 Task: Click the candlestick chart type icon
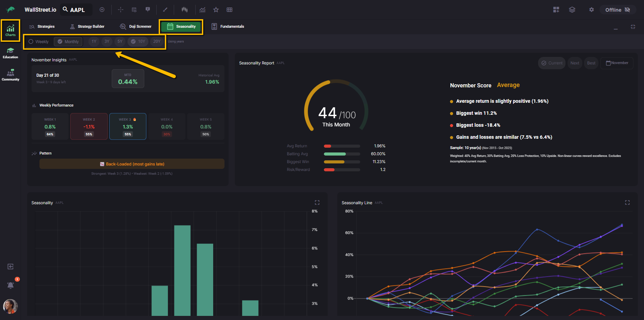point(184,10)
